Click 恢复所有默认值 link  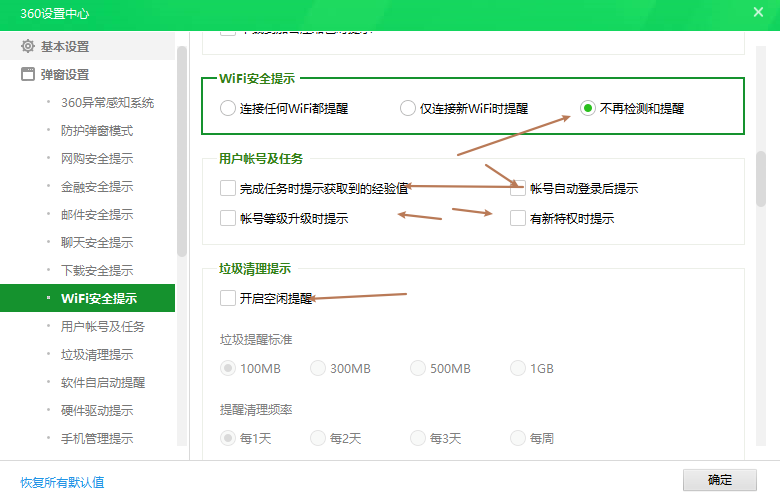62,482
